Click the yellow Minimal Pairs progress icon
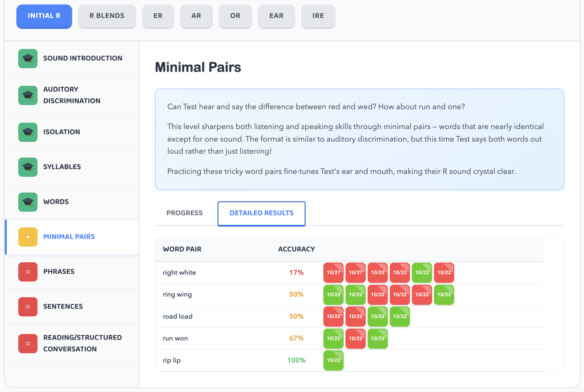Viewport: 584px width, 392px height. tap(28, 237)
